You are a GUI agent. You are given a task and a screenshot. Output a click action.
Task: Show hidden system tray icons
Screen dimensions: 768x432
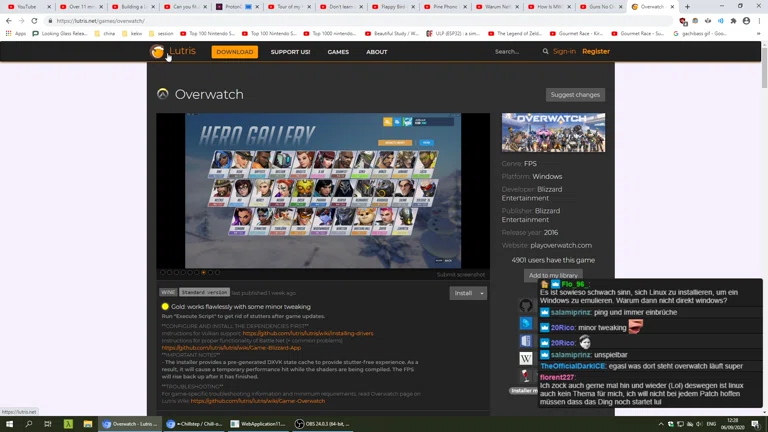click(x=661, y=424)
